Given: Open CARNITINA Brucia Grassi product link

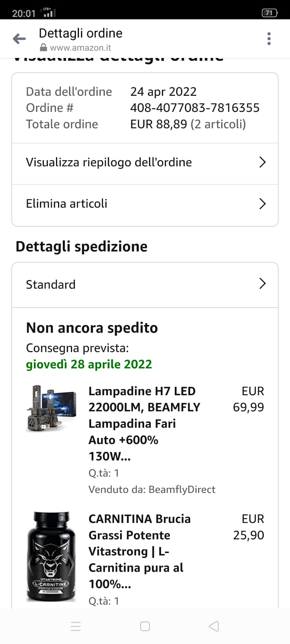Looking at the screenshot, I should (139, 551).
